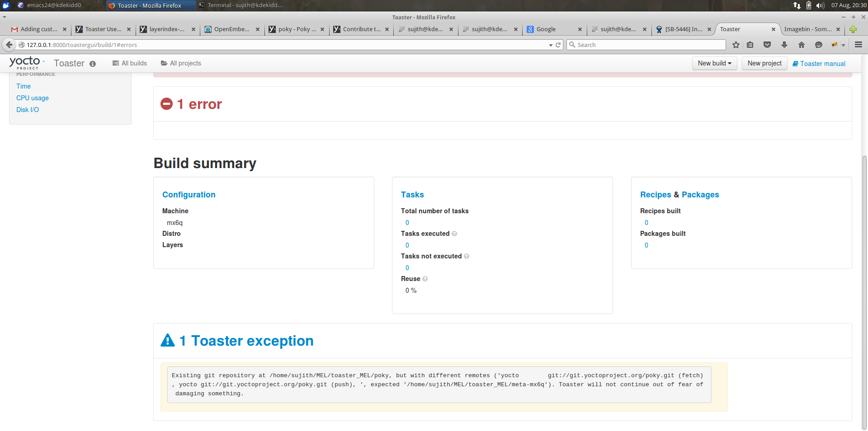Viewport: 868px width, 431px height.
Task: Click the 1 Toaster exception heading
Action: 246,340
